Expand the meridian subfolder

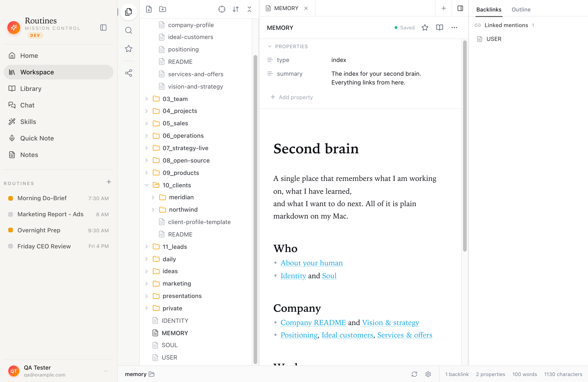pos(153,197)
